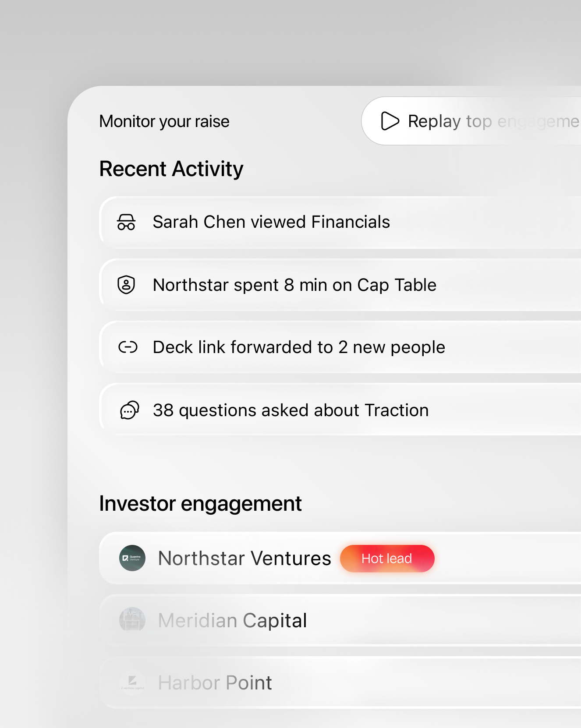Open the Meridian Capital investor row

(340, 620)
